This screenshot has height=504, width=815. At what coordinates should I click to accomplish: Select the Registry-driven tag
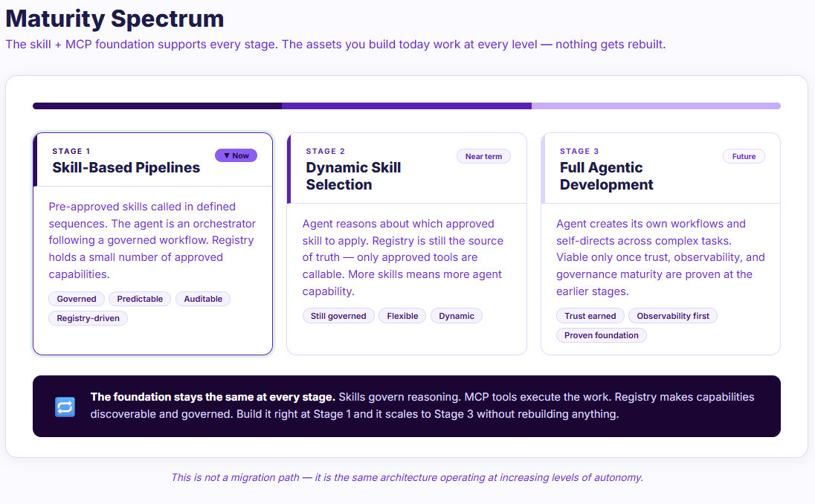click(x=88, y=318)
